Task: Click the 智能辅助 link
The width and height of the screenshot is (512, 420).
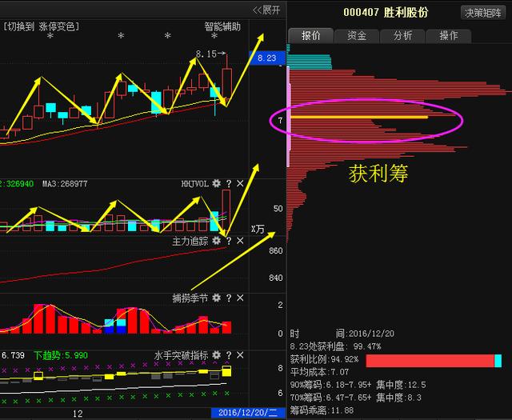Action: click(222, 26)
